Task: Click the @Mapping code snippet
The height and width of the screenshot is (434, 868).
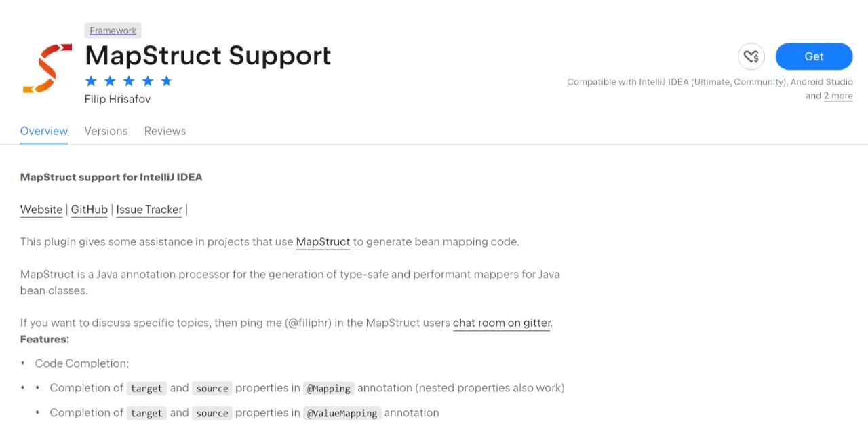Action: (329, 389)
